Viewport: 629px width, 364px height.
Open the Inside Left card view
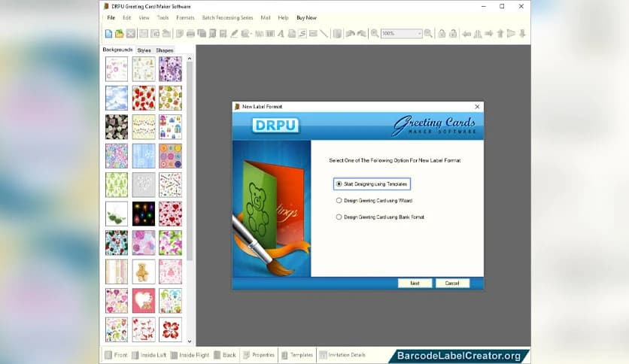point(149,355)
